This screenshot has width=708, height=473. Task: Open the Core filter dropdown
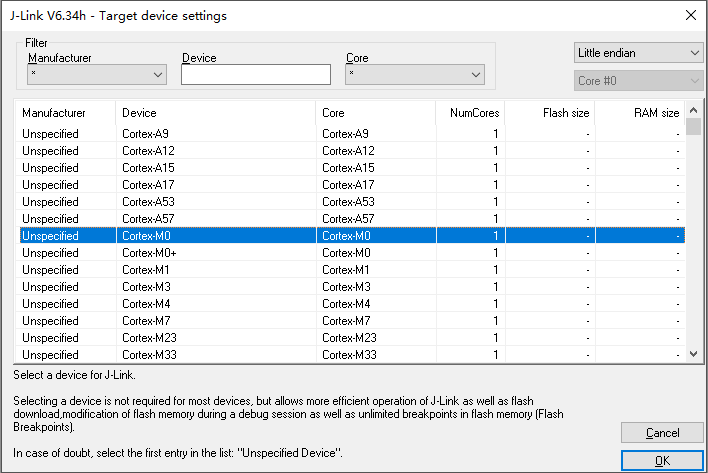click(415, 74)
